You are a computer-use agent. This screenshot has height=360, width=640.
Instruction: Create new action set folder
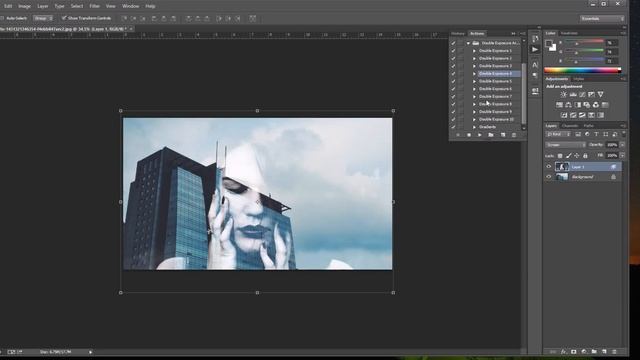click(x=491, y=135)
